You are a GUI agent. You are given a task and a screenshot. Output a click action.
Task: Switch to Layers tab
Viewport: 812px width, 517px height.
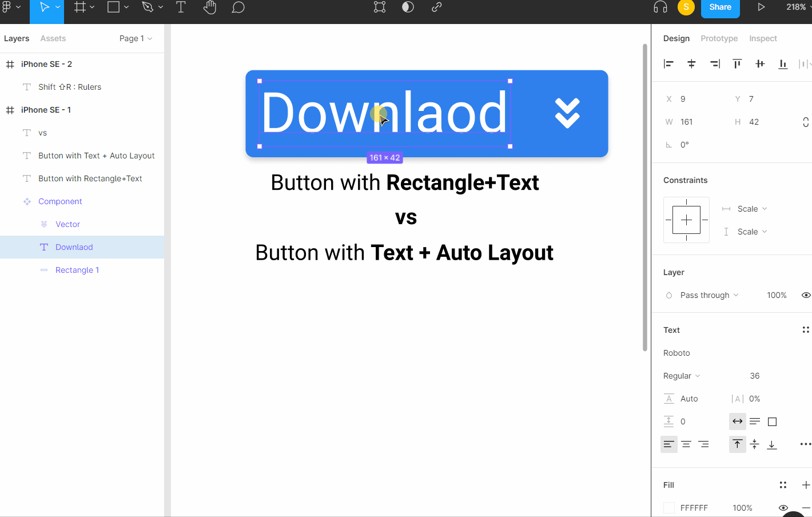click(17, 38)
